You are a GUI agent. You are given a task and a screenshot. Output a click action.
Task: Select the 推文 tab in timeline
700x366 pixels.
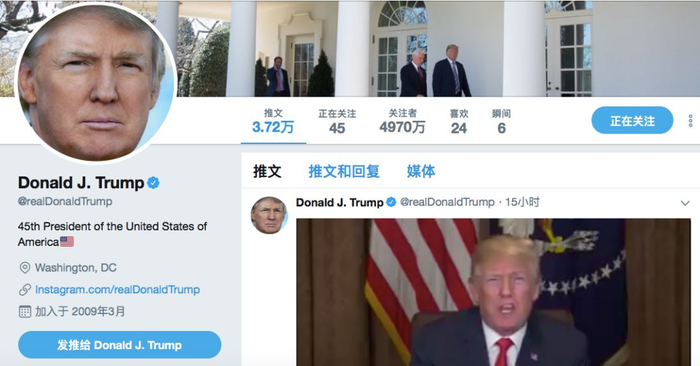tap(267, 171)
